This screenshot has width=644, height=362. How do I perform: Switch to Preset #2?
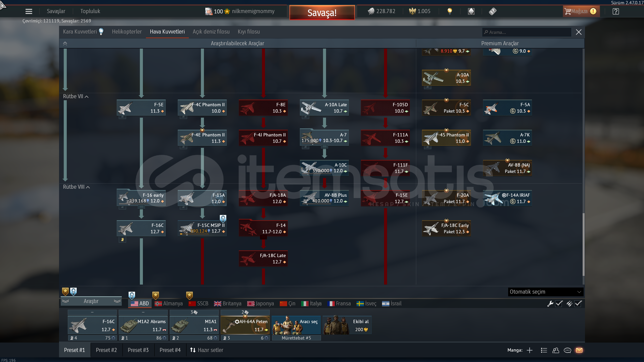pyautogui.click(x=106, y=350)
